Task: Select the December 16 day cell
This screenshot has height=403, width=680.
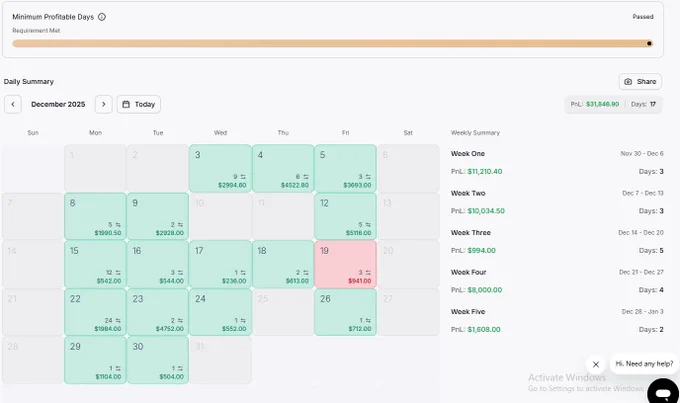Action: pyautogui.click(x=158, y=264)
